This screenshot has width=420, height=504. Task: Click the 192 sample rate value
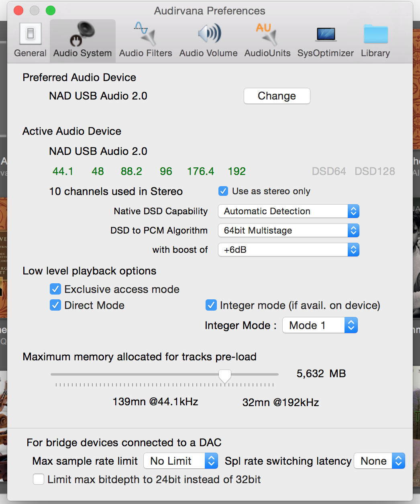(237, 171)
